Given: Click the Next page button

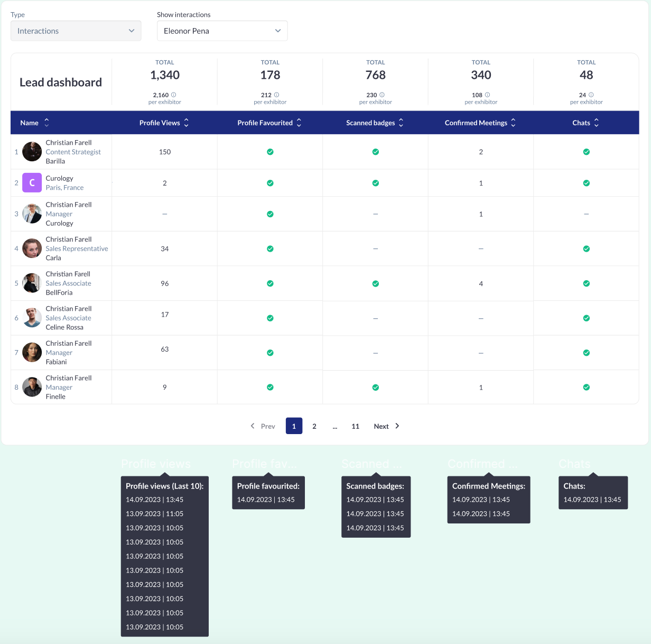Looking at the screenshot, I should (386, 426).
